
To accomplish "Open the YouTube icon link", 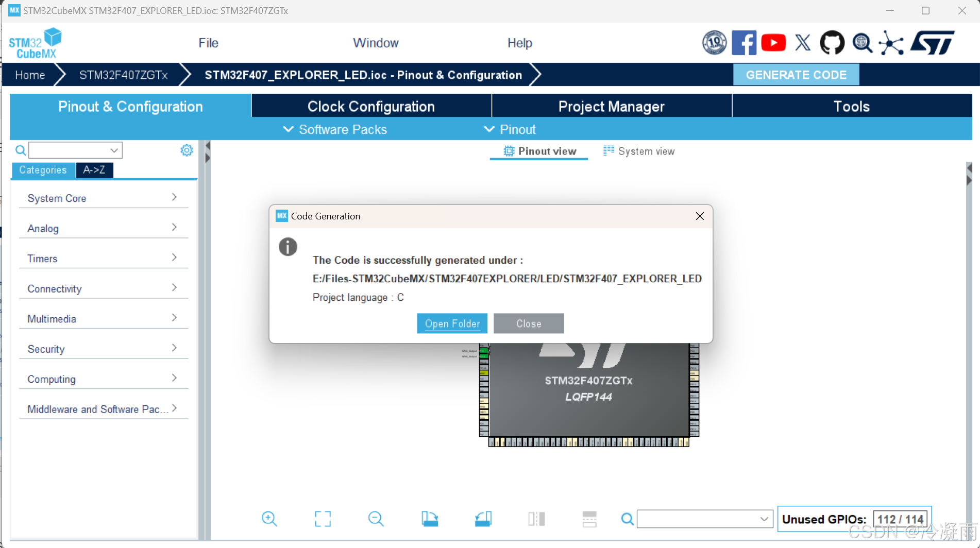I will [x=773, y=43].
